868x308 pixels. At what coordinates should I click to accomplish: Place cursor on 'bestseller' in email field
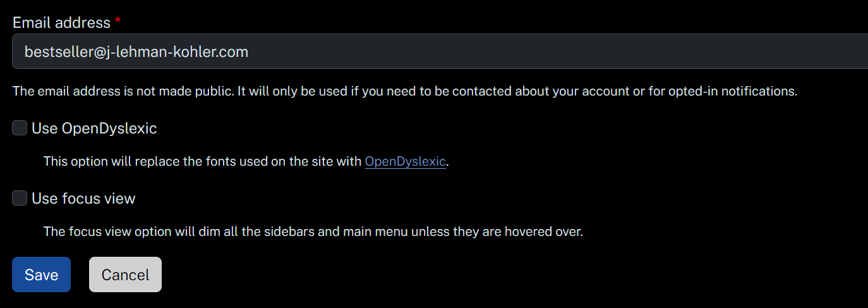coord(59,52)
